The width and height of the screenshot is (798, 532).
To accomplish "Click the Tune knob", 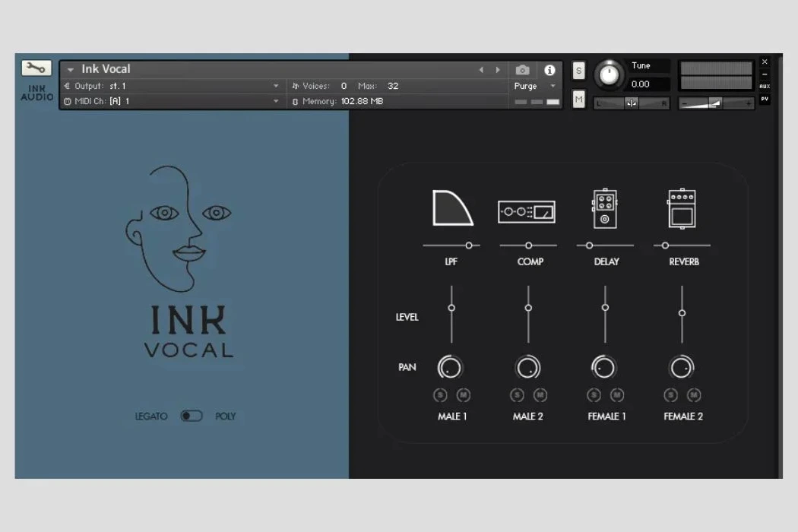I will point(609,74).
